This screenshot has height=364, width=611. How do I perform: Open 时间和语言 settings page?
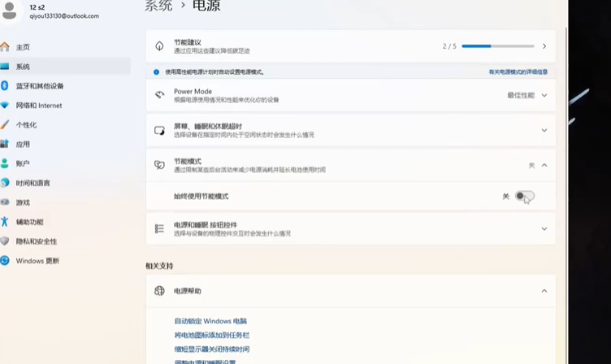pos(32,183)
